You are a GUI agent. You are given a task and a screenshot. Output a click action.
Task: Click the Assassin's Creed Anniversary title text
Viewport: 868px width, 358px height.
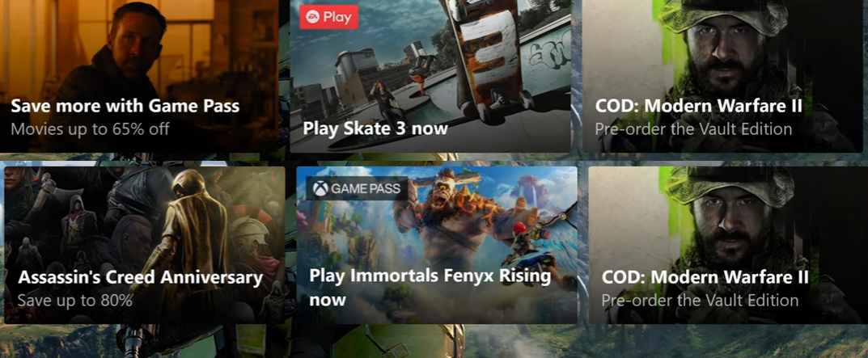pyautogui.click(x=140, y=277)
